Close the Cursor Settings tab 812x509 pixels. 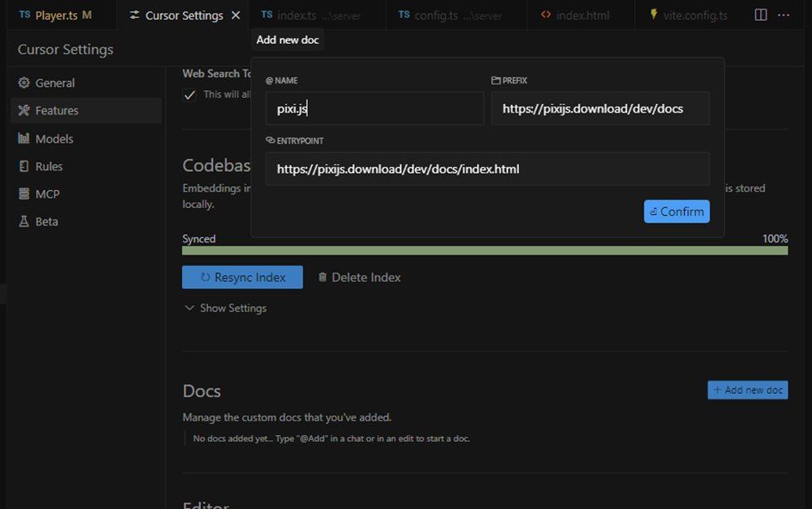pyautogui.click(x=235, y=15)
